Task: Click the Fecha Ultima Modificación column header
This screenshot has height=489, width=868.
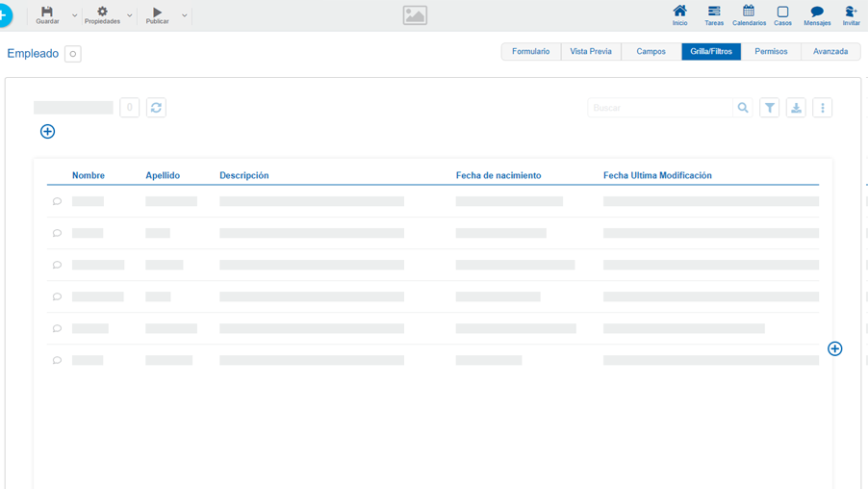Action: click(657, 175)
